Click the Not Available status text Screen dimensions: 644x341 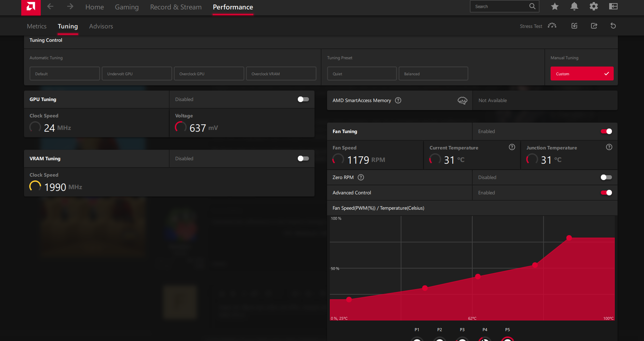[x=492, y=100]
